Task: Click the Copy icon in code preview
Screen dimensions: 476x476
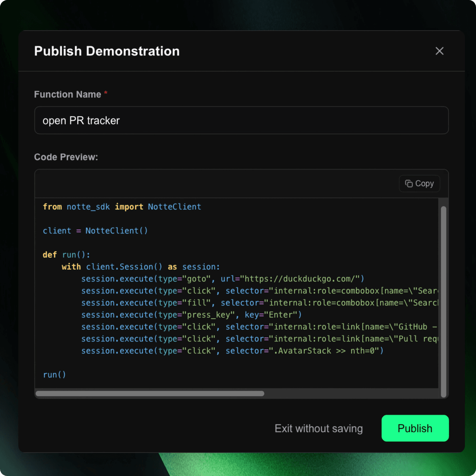Action: pyautogui.click(x=409, y=183)
